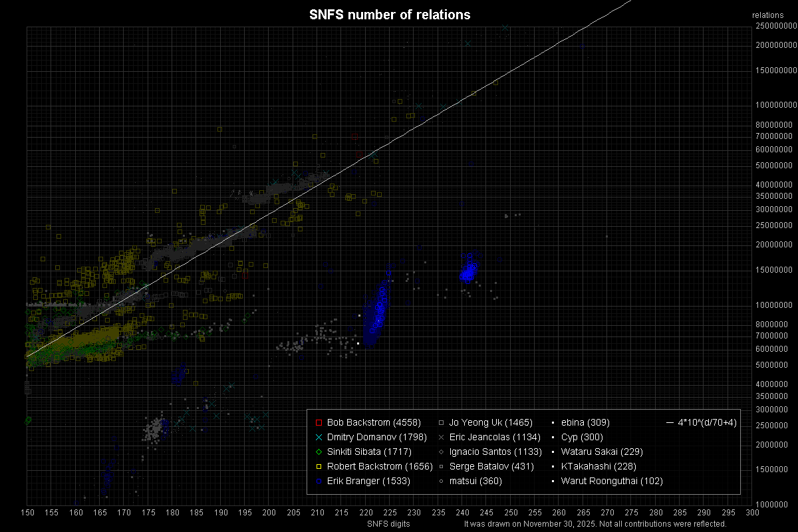Select the small circle marker beside matsui

click(x=441, y=481)
